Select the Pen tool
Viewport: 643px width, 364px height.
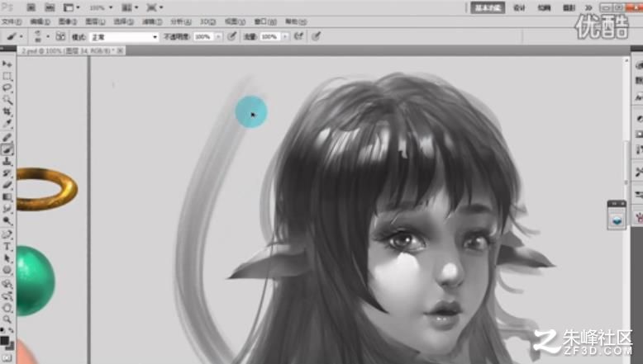(7, 234)
